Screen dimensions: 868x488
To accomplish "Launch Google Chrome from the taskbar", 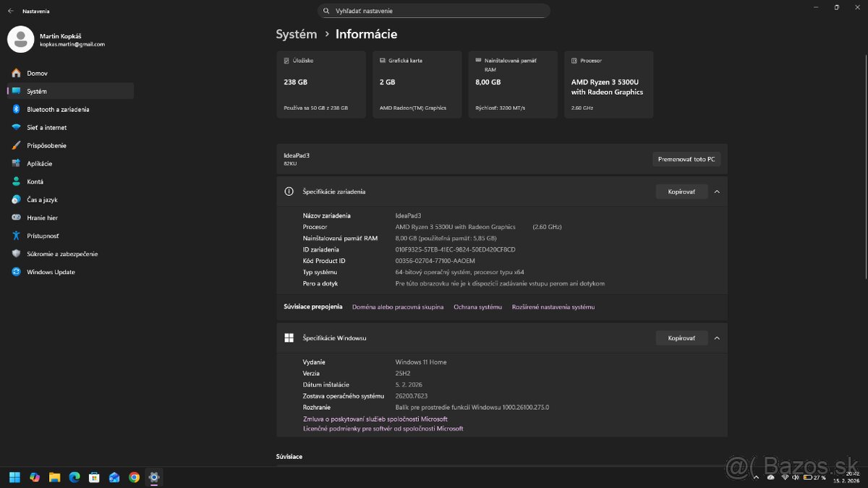I will 134,477.
